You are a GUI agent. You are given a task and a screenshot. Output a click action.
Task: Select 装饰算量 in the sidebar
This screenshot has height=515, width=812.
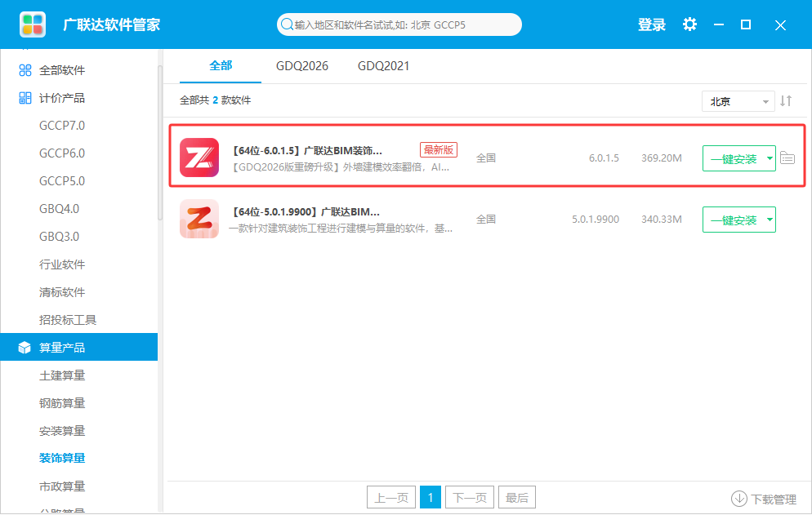62,458
